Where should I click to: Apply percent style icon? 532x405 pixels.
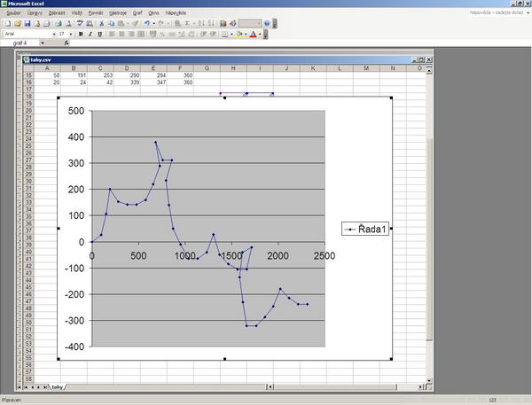tap(162, 34)
